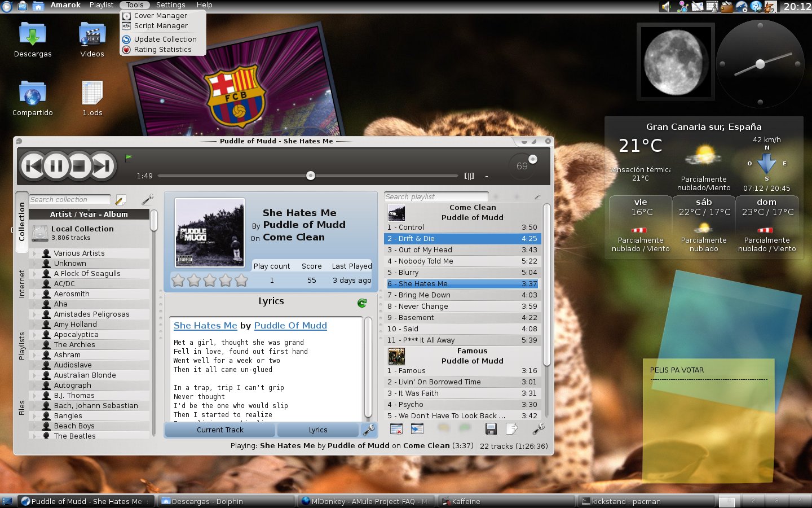Open the Tools menu

135,5
